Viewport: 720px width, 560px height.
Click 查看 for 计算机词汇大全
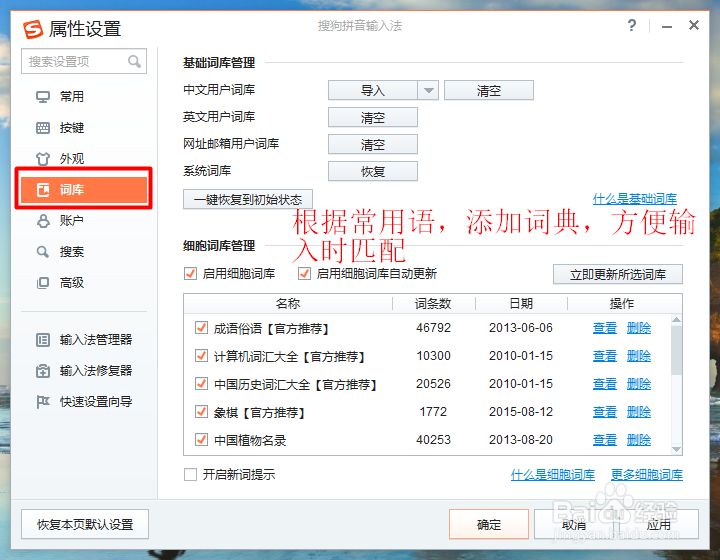(x=605, y=356)
